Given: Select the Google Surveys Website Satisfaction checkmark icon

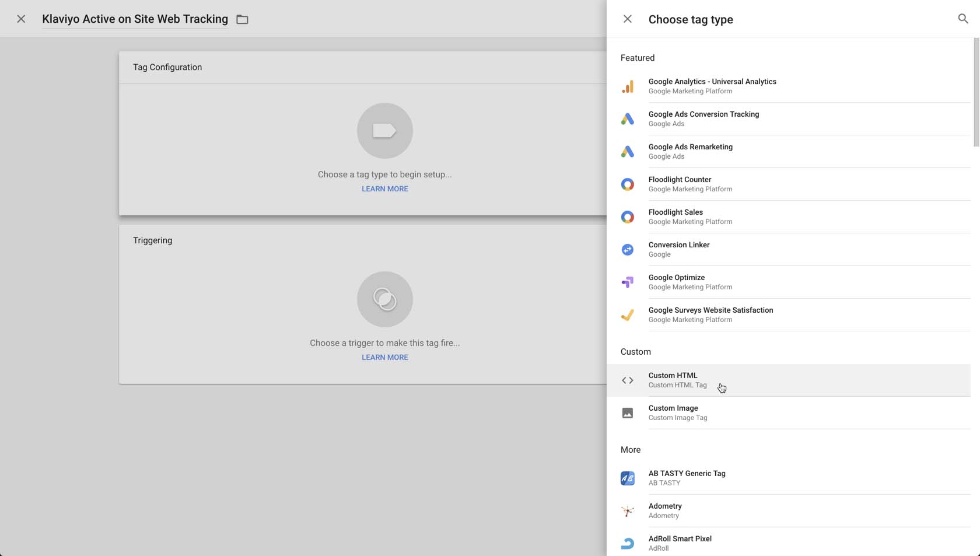Looking at the screenshot, I should coord(628,314).
